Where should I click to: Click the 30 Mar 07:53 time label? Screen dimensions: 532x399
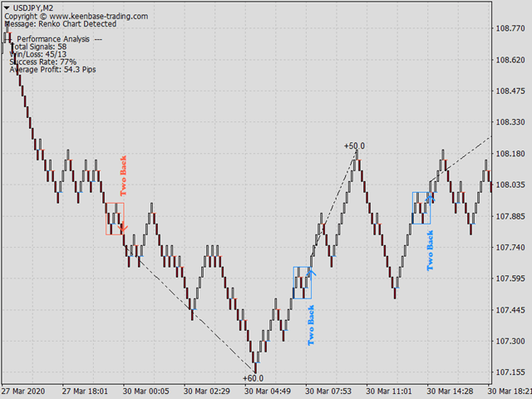pos(328,392)
